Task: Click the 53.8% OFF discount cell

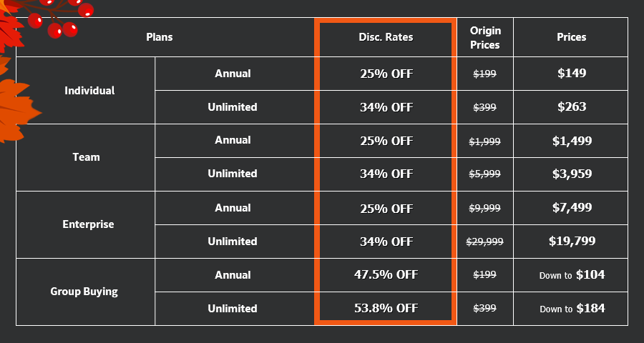Action: [386, 308]
